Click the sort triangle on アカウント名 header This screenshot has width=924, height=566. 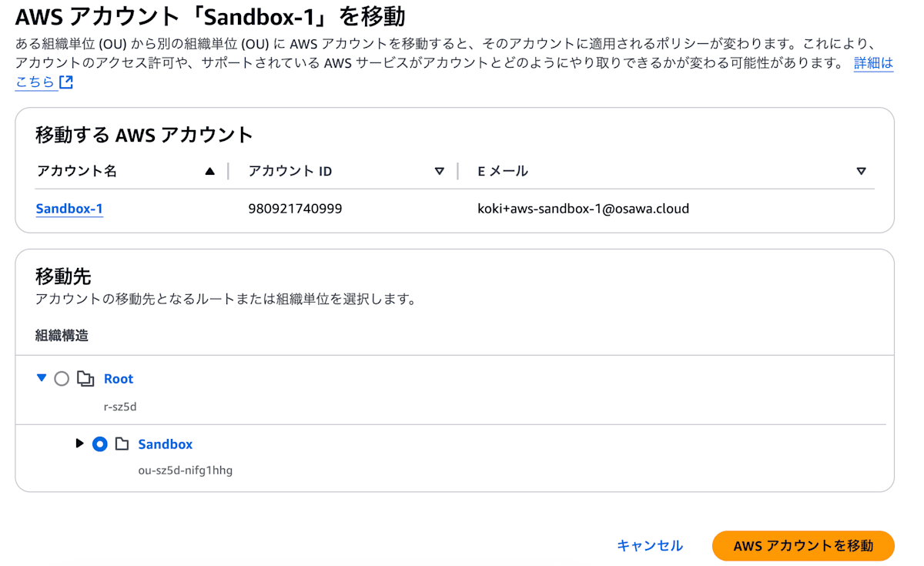[x=209, y=171]
